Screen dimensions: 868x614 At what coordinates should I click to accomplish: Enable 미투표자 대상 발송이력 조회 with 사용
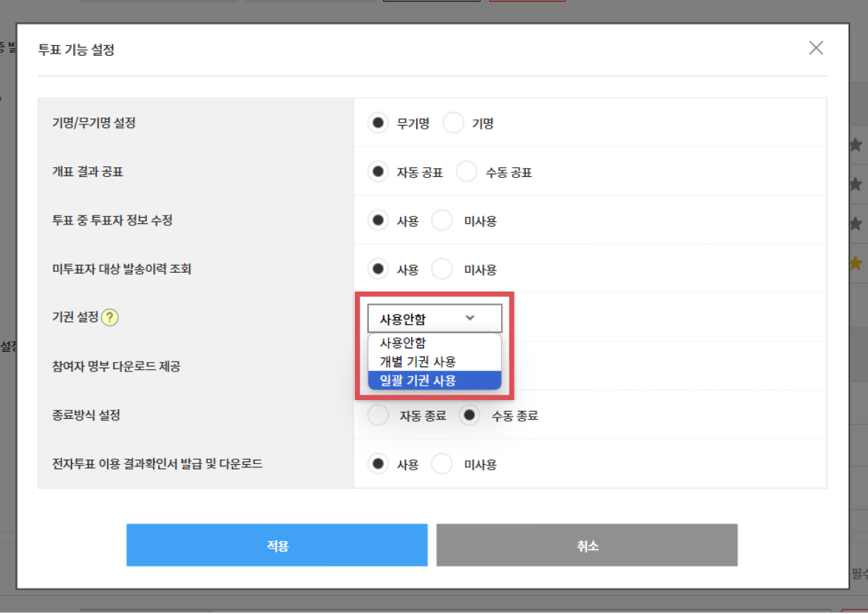coord(377,269)
